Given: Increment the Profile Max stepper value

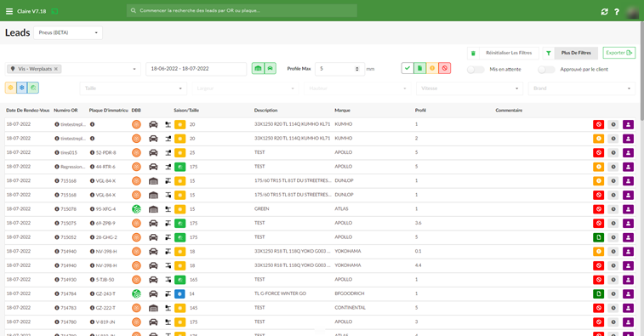Looking at the screenshot, I should (x=357, y=67).
